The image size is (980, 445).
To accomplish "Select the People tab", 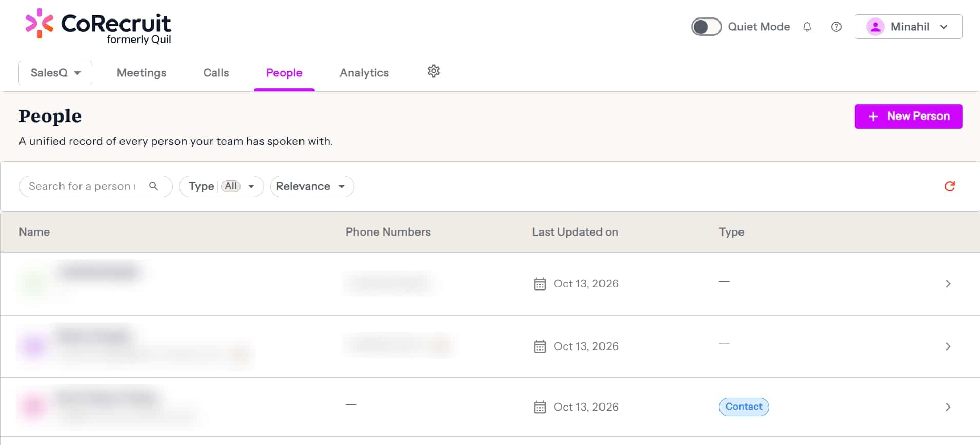I will pos(284,73).
